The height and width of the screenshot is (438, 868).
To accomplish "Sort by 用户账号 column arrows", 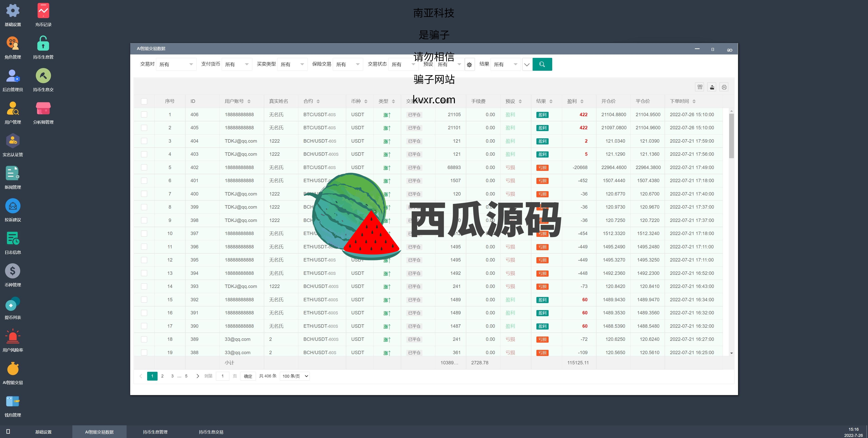I will click(x=249, y=101).
